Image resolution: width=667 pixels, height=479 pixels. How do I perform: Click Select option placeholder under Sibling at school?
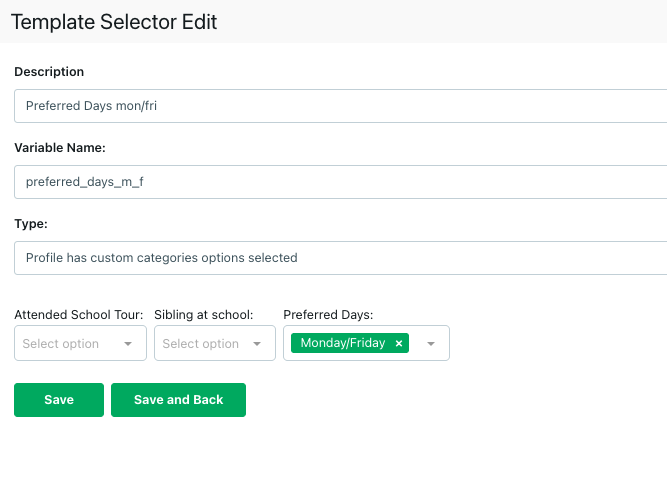pos(201,344)
